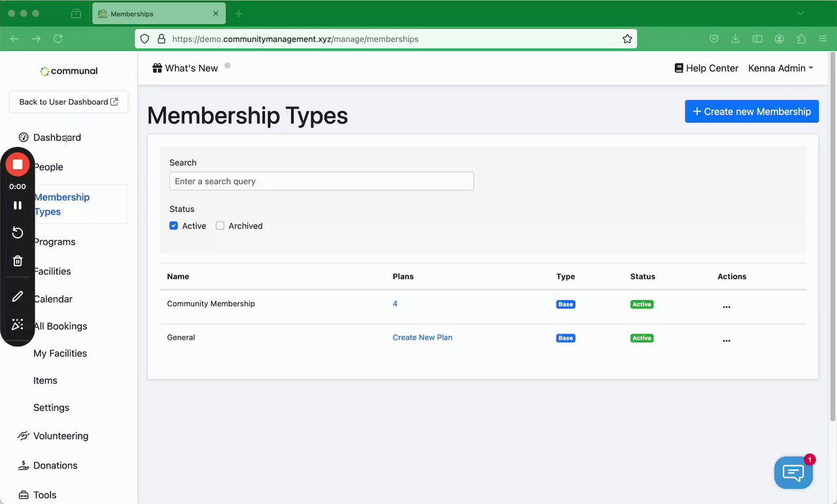
Task: Open the Kenna Admin dropdown menu
Action: [x=781, y=68]
